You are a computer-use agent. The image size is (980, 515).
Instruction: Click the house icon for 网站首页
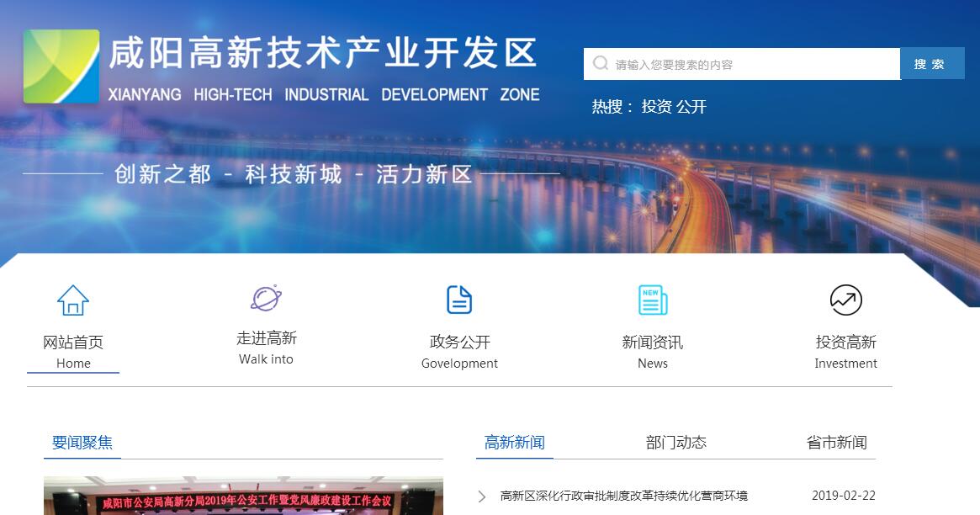pyautogui.click(x=73, y=300)
